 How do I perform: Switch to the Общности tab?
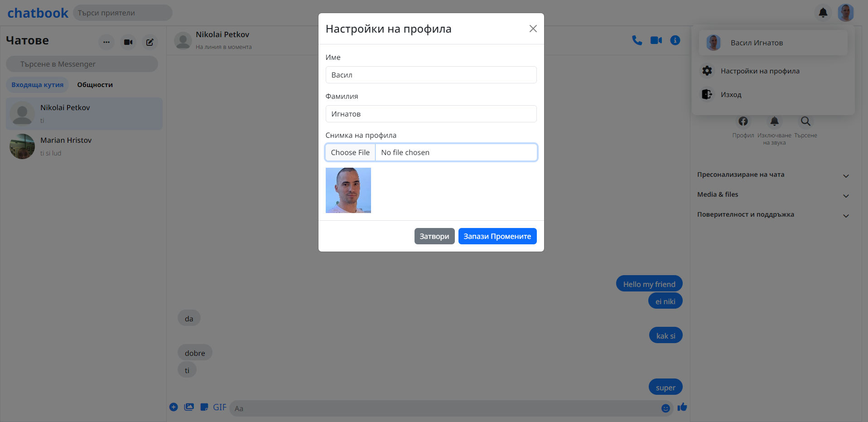coord(95,84)
